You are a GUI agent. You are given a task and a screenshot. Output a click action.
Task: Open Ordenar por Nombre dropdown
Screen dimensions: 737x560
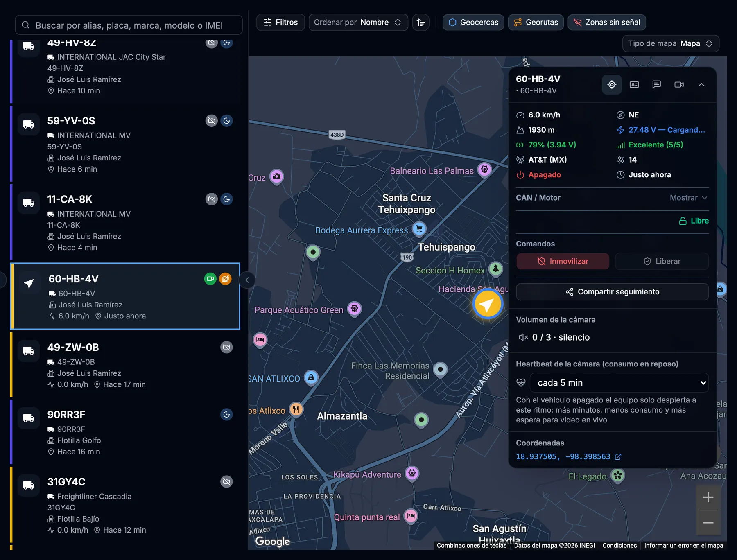(x=358, y=23)
